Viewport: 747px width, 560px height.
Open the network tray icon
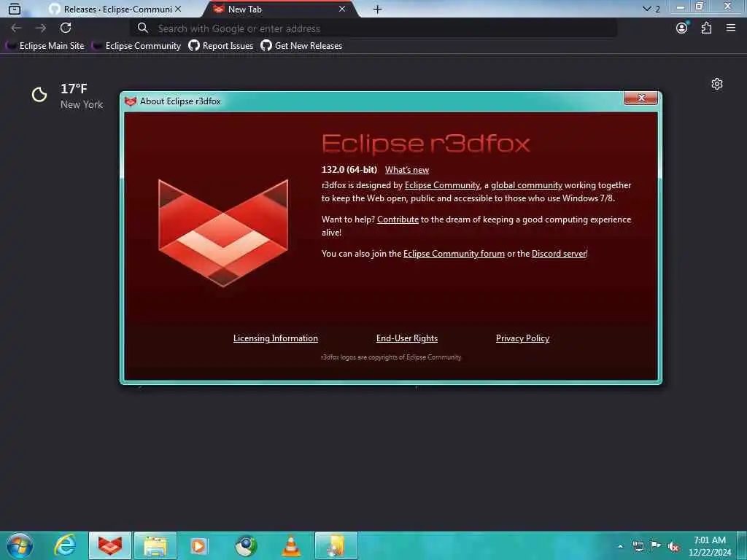(x=638, y=546)
